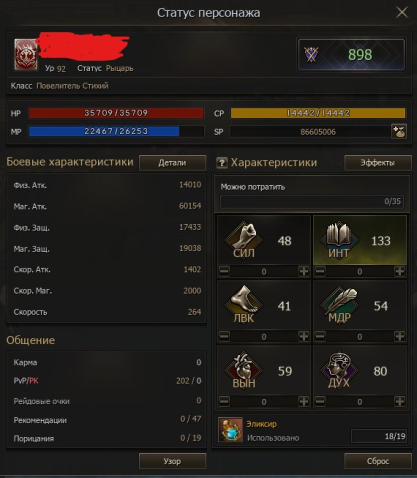Screen dimensions: 417x478
Task: Increase СИЛ with the plus button
Action: [x=304, y=271]
